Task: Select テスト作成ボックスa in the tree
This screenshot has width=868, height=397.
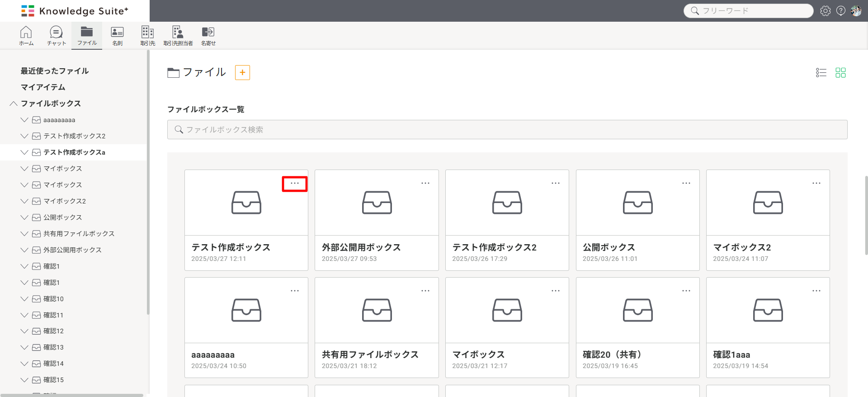Action: coord(74,152)
